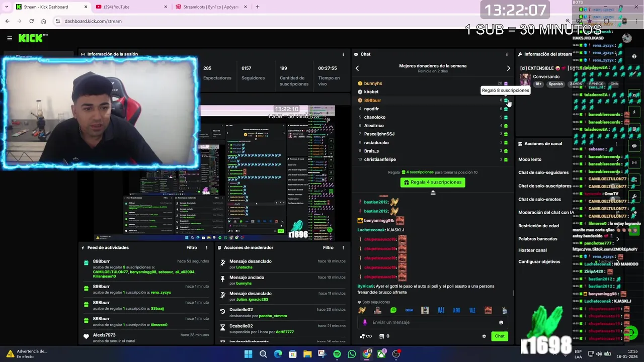Open WhatsApp from the taskbar
This screenshot has width=644, height=362.
point(352,354)
